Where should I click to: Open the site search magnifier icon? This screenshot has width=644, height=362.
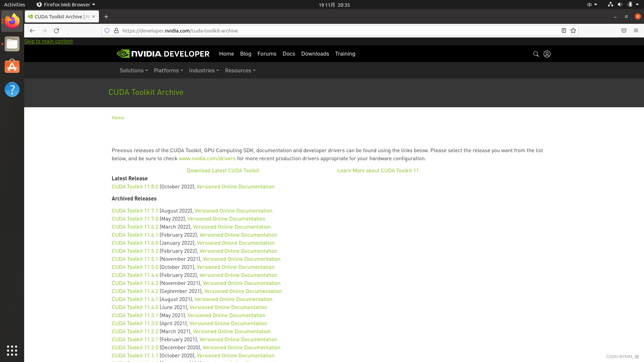pyautogui.click(x=536, y=54)
